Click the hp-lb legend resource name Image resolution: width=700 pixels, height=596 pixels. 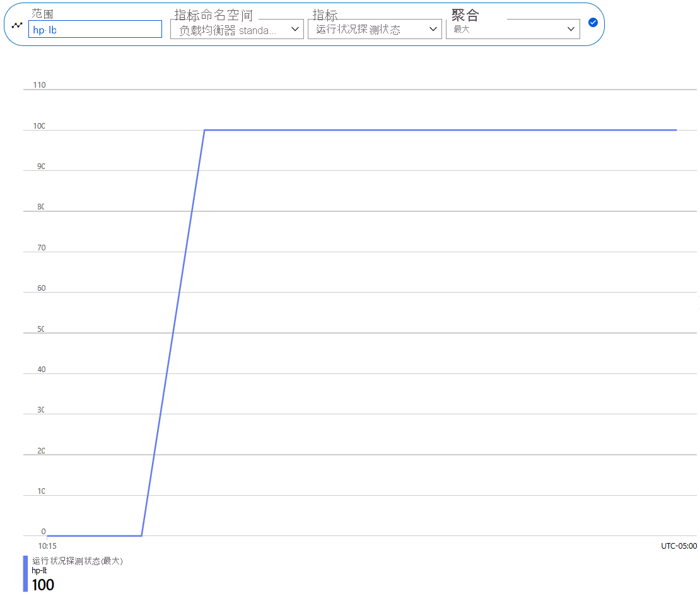point(39,571)
